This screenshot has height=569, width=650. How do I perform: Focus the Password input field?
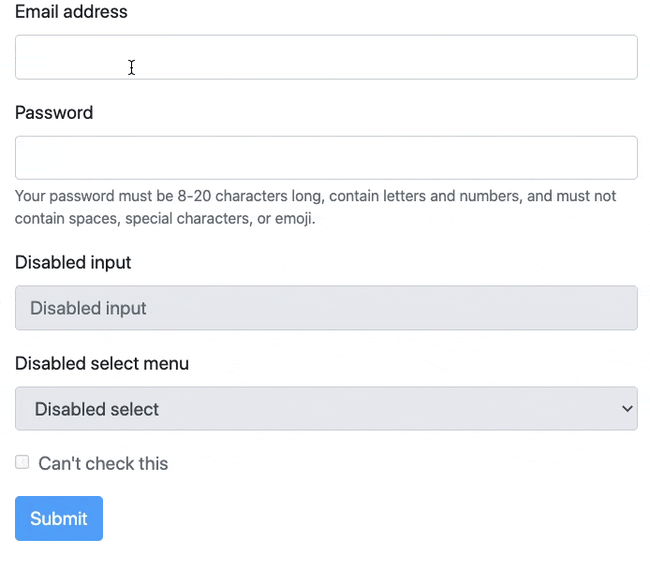[326, 158]
